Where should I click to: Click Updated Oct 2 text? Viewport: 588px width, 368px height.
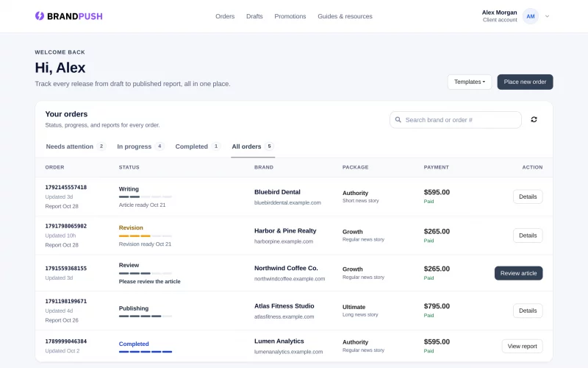62,351
